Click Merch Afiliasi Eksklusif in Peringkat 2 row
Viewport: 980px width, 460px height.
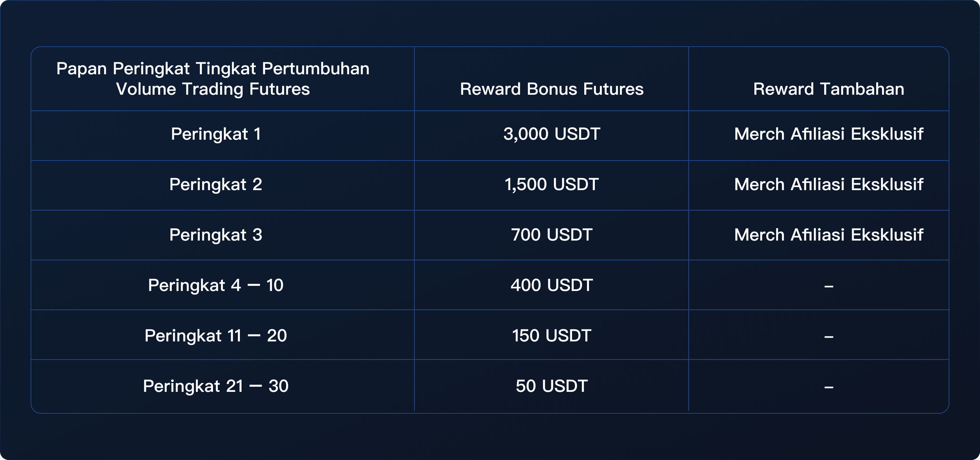pos(829,185)
